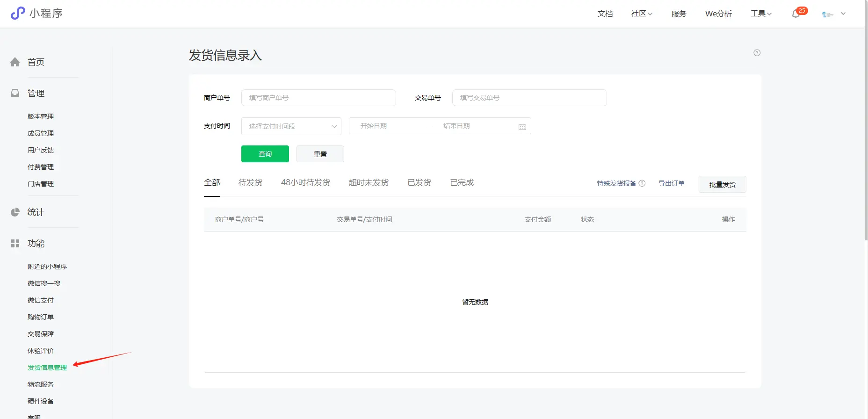Screen dimensions: 868x419
Task: Click the 商户单号/商户号 column header
Action: pyautogui.click(x=239, y=219)
